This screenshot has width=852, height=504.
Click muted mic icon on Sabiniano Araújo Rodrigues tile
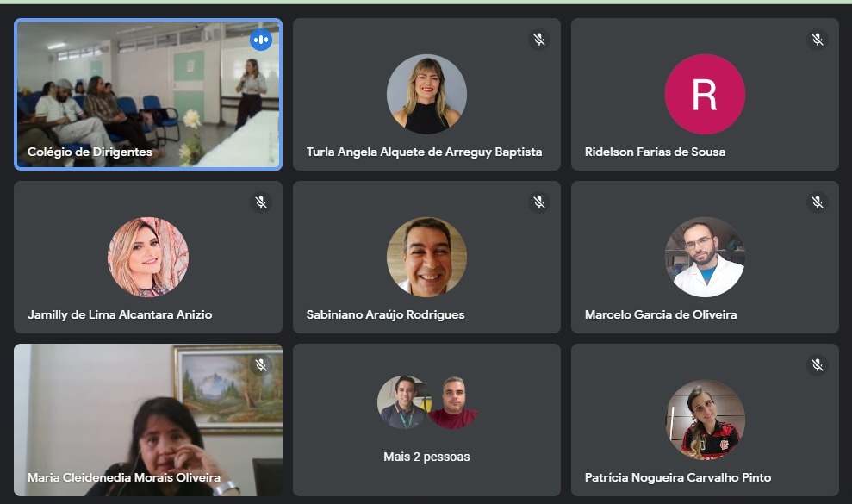tap(539, 202)
